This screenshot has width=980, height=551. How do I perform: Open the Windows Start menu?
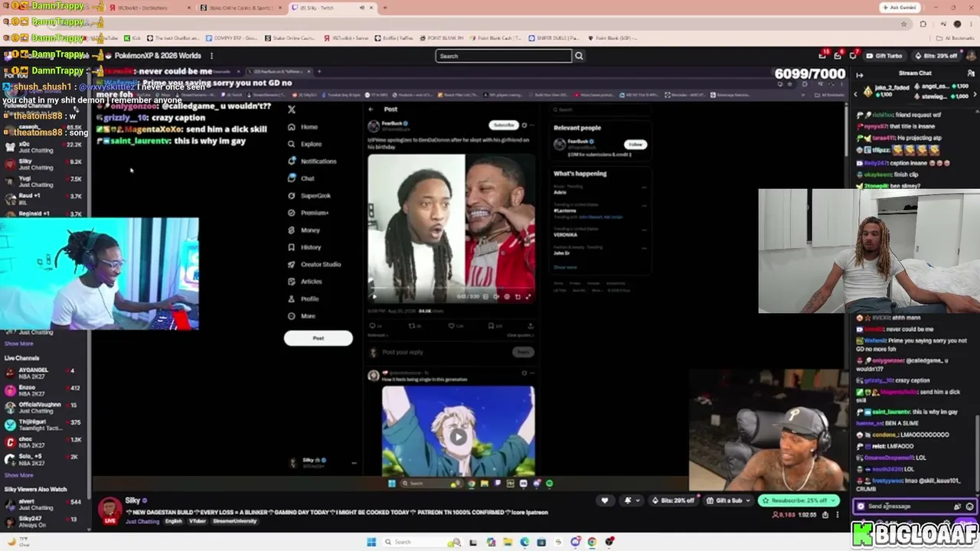(371, 543)
